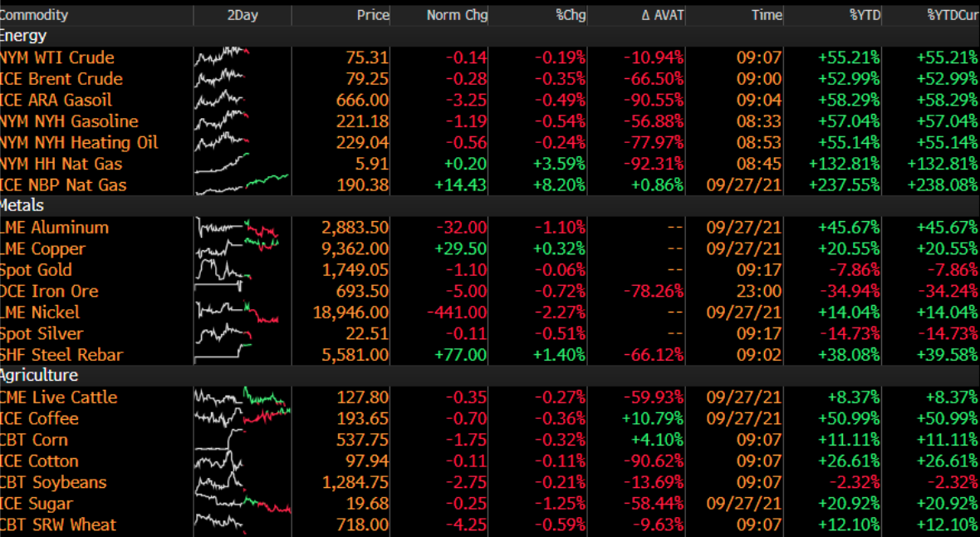
Task: Click SRW Wheat change -4.25
Action: (x=466, y=525)
